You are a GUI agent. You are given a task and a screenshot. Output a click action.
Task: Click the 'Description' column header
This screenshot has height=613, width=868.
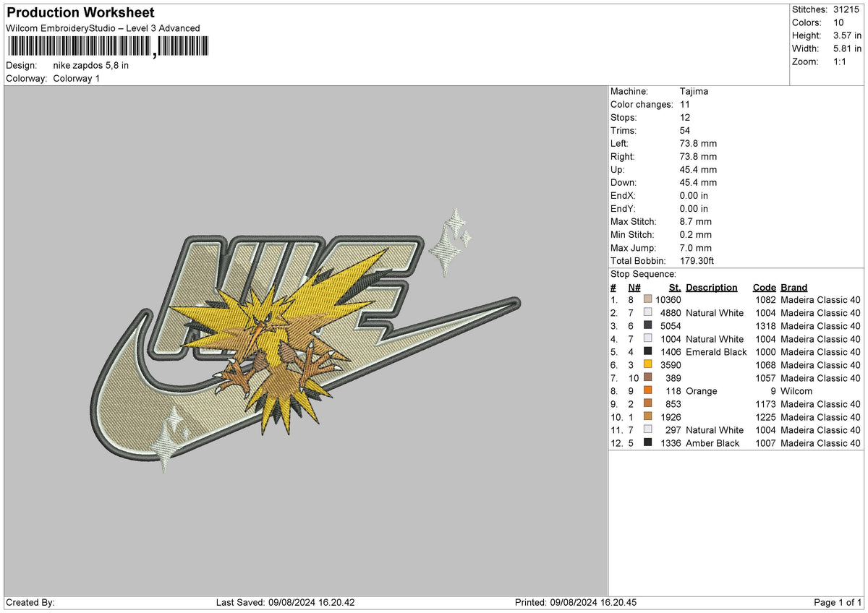(712, 287)
